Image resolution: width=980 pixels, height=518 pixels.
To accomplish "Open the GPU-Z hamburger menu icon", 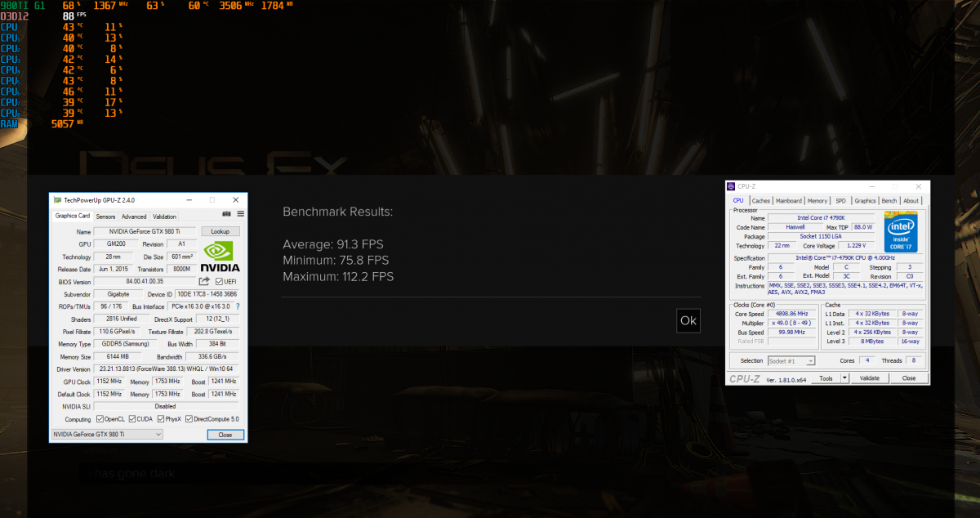I will (240, 213).
